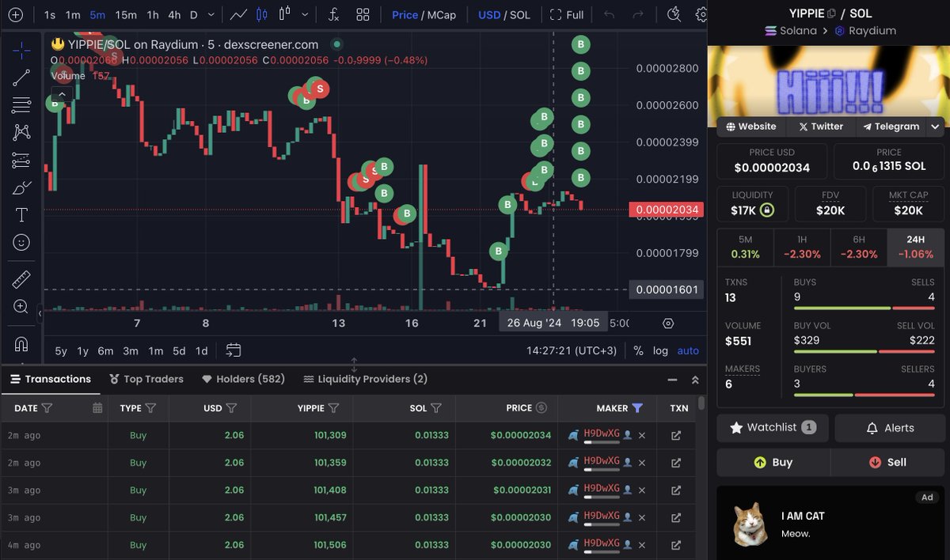Activate the zoom in tool
Viewport: 950px width, 560px height.
click(21, 307)
